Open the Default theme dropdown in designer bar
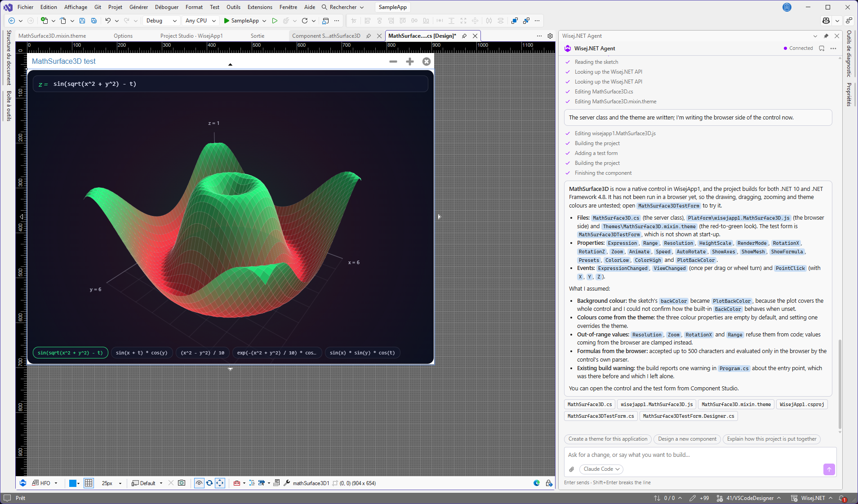858x504 pixels. 147,483
